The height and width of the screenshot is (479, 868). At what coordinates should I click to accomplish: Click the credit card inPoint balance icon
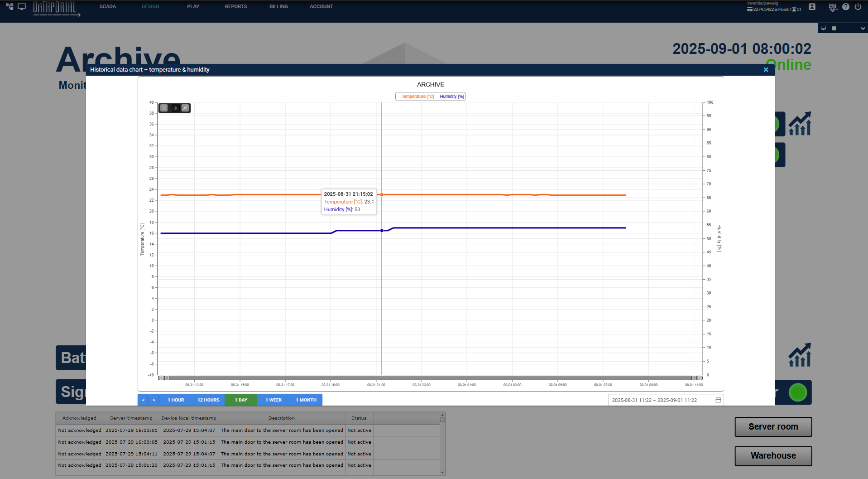(750, 9)
